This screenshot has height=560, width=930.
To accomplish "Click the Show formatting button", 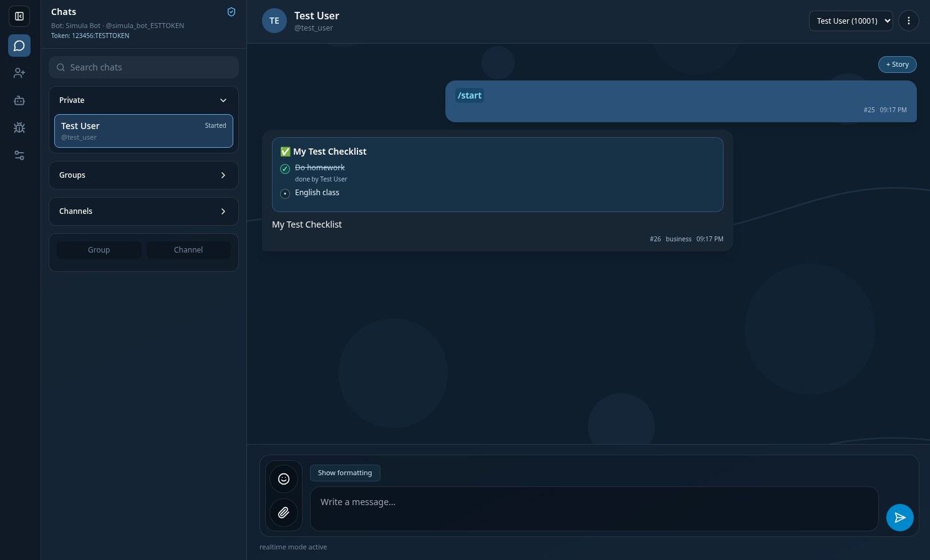I will (345, 473).
